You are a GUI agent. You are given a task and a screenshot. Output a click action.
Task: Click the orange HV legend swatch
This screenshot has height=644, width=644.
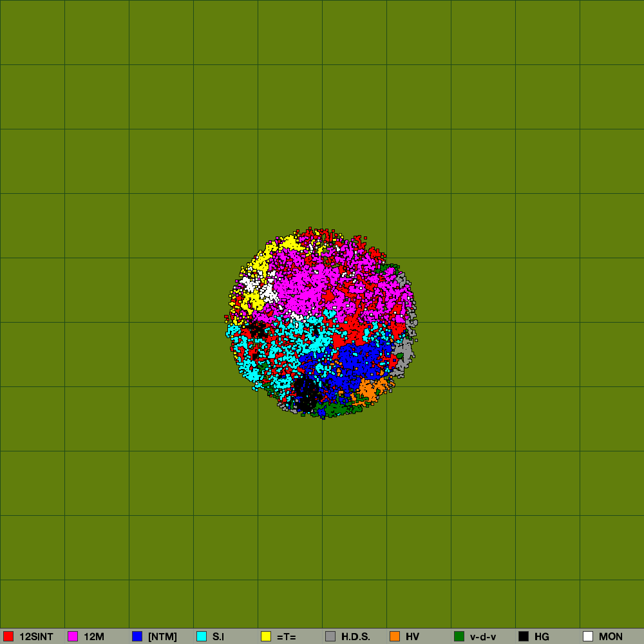coord(395,636)
